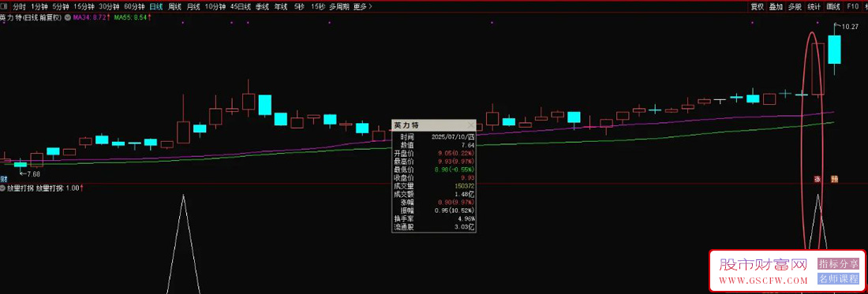868x294 pixels.
Task: Click the 10.27 high price label
Action: coord(850,26)
